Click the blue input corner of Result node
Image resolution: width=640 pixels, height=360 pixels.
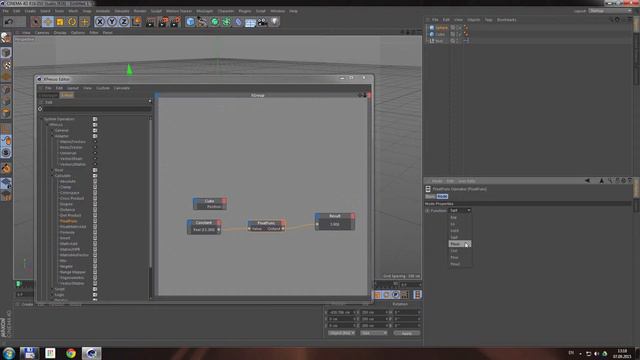318,216
